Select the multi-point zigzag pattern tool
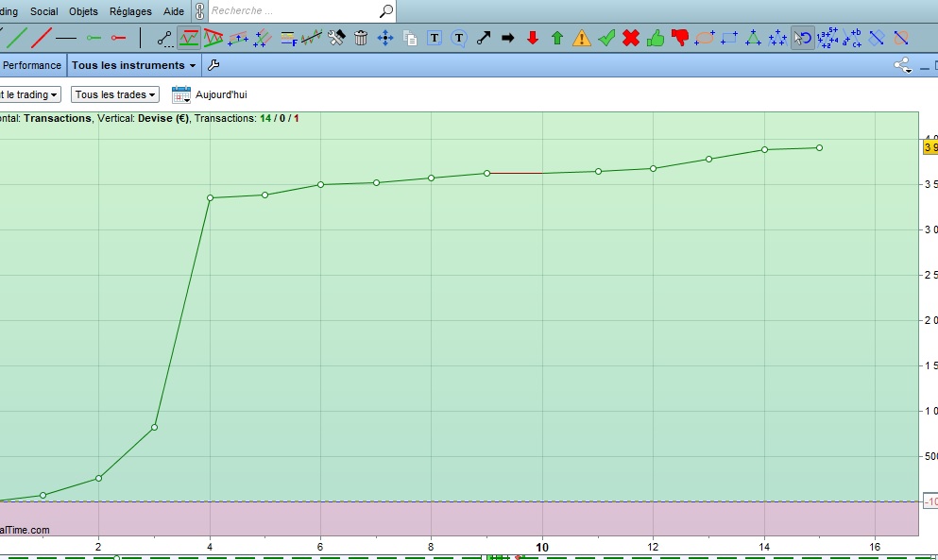Screen dimensions: 938x560 point(777,39)
